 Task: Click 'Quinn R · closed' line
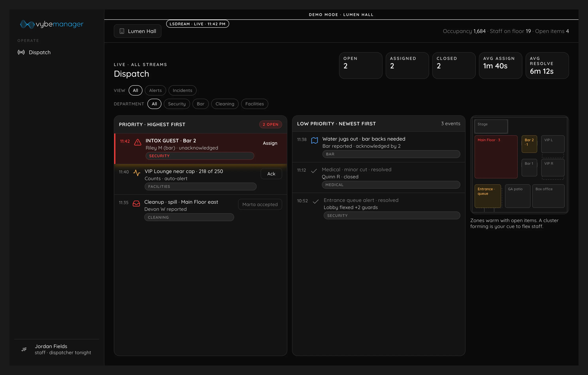coord(340,176)
